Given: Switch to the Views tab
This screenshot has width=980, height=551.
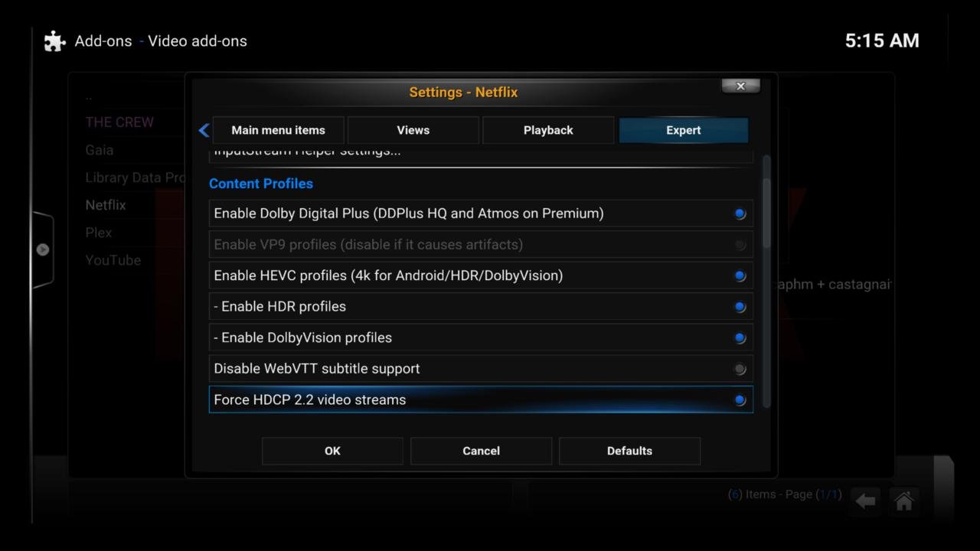Looking at the screenshot, I should click(x=413, y=130).
